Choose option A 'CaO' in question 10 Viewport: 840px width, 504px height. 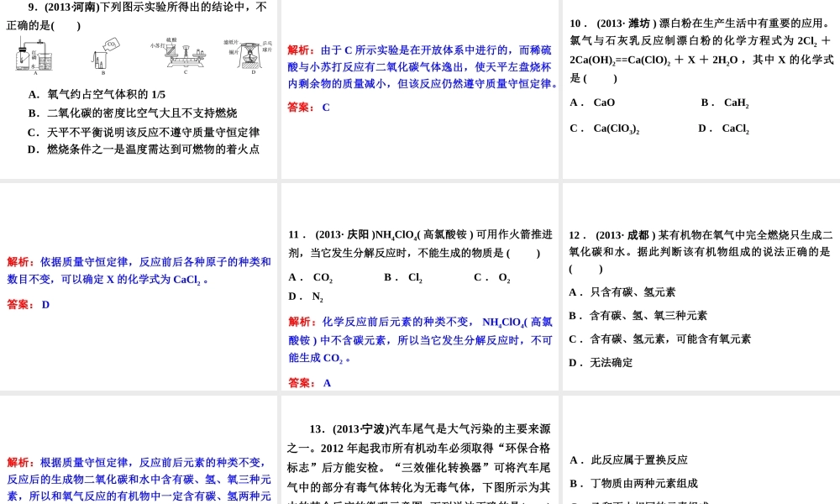pyautogui.click(x=592, y=102)
